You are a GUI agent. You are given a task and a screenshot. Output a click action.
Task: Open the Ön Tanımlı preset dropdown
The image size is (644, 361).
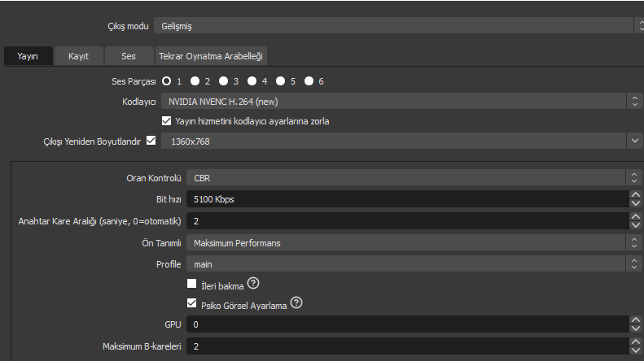click(412, 243)
